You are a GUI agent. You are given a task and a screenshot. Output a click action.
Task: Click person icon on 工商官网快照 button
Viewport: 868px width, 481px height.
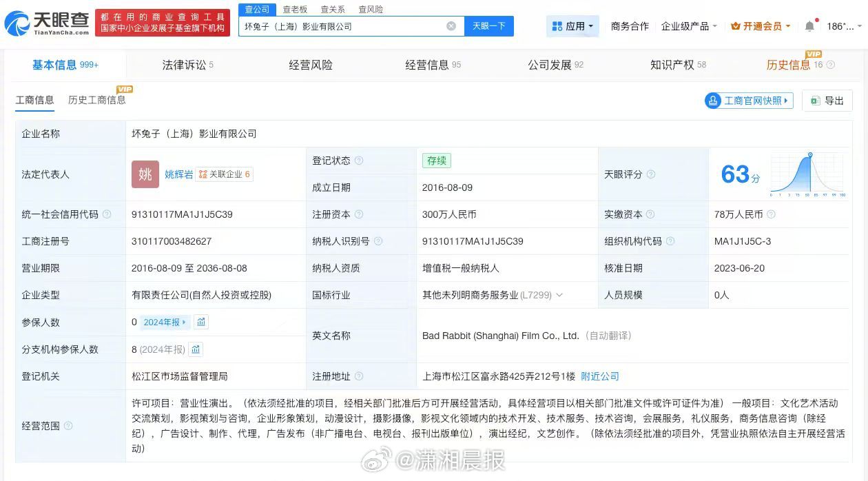pyautogui.click(x=713, y=101)
